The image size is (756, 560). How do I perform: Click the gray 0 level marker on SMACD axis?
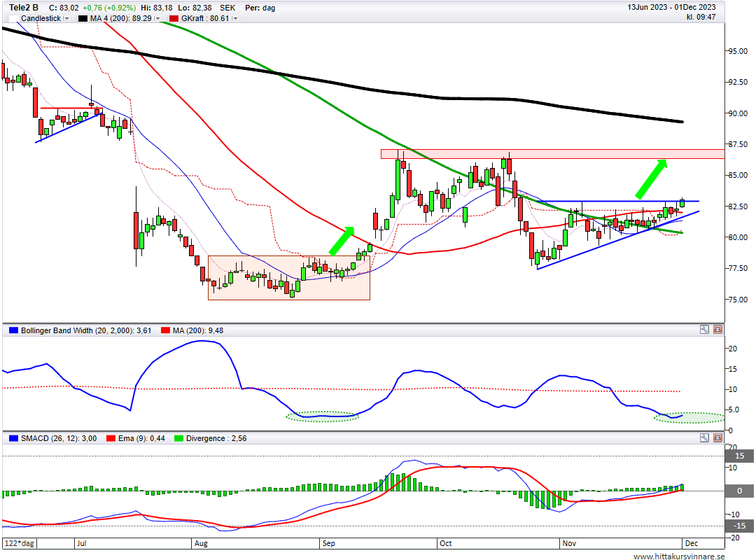[x=740, y=491]
